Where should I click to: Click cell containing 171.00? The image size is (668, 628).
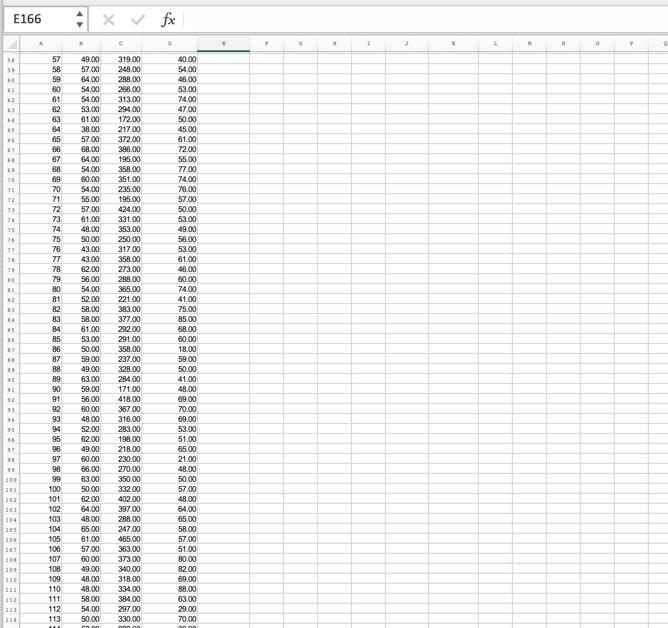click(x=121, y=389)
